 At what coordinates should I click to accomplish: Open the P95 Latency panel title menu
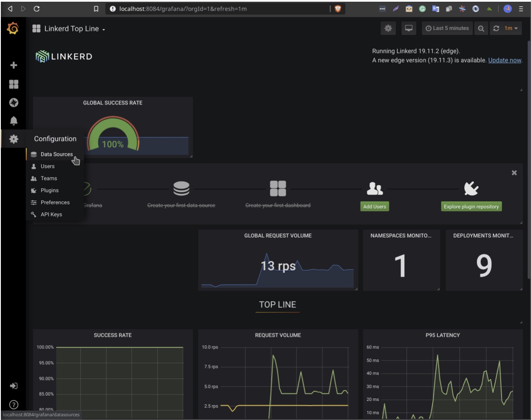tap(443, 335)
